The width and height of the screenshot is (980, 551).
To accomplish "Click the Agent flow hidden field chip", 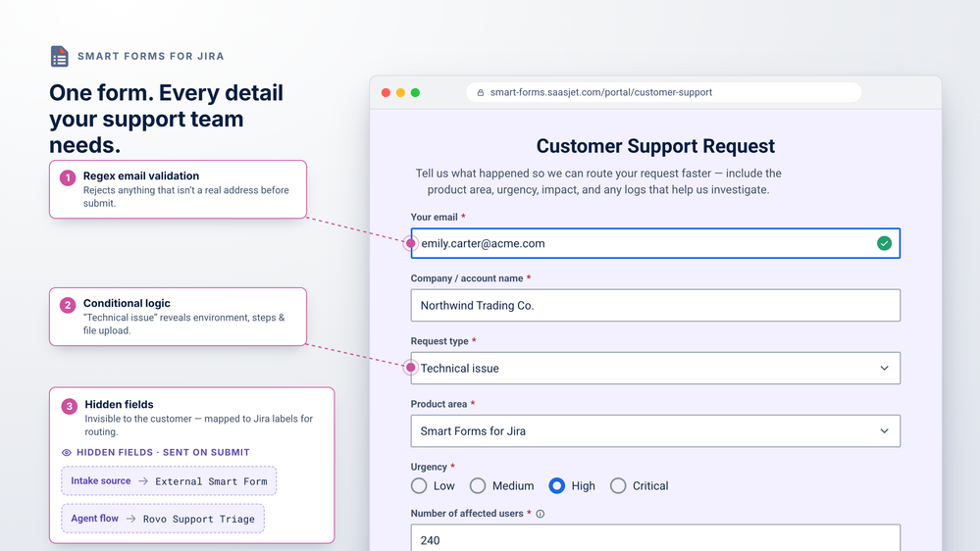I will click(163, 519).
